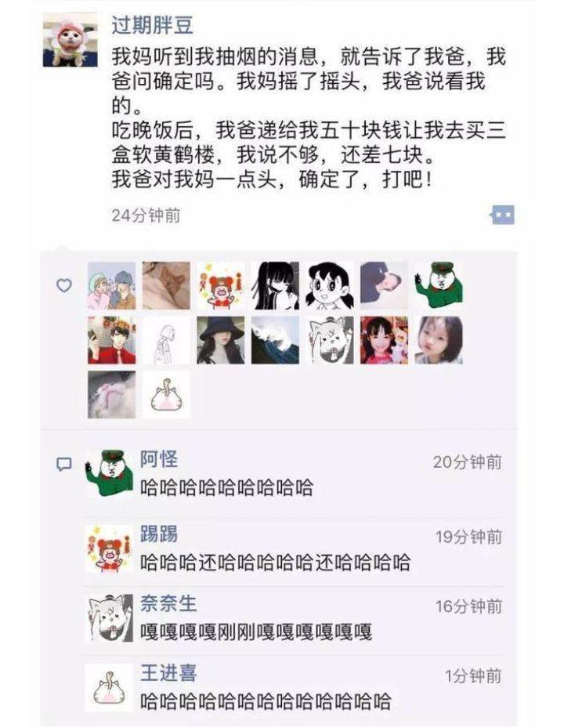Image resolution: width=564 pixels, height=728 pixels.
Task: Open the 过期胖豆 username link
Action: tap(152, 24)
